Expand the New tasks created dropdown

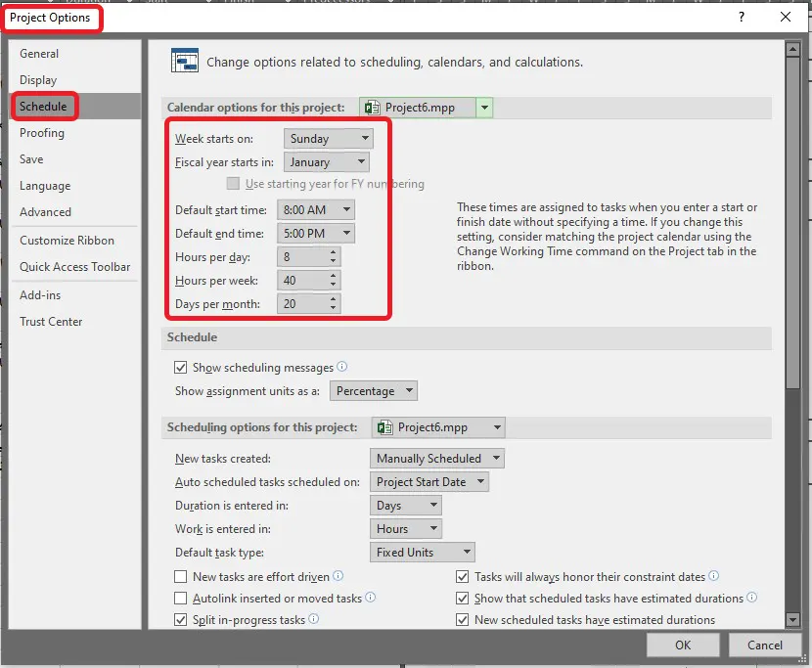click(x=437, y=458)
